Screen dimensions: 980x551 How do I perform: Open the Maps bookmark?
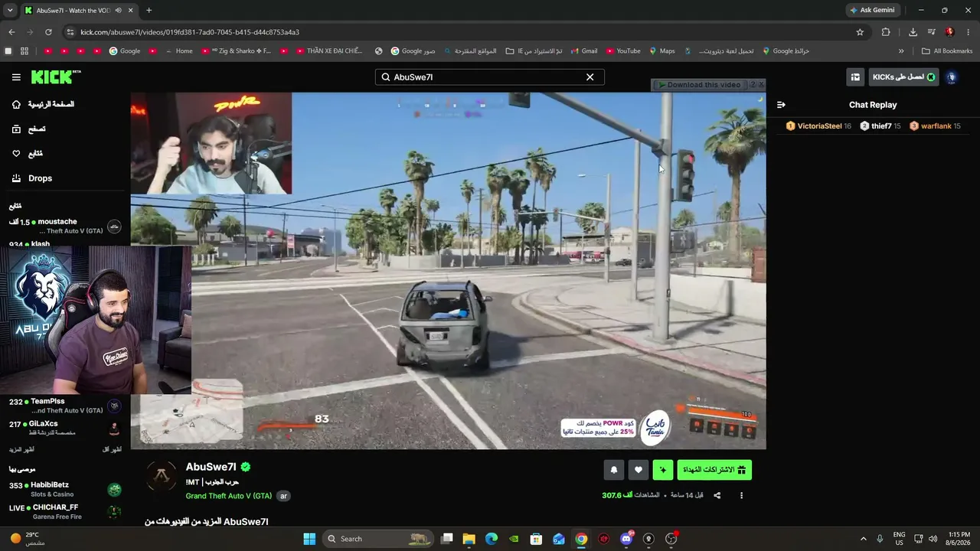tap(662, 51)
